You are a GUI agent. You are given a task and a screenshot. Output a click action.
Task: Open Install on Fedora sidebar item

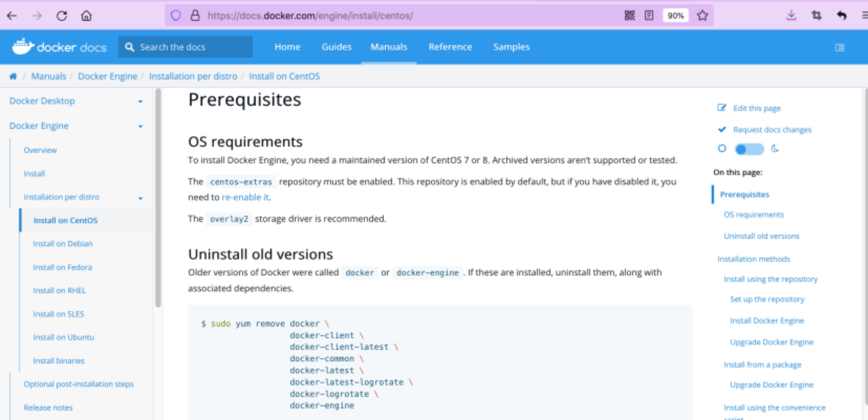[x=62, y=267]
